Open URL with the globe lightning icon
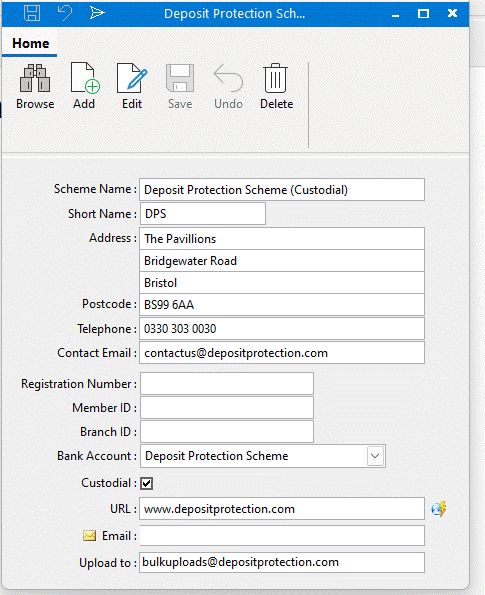The height and width of the screenshot is (595, 485). [439, 509]
